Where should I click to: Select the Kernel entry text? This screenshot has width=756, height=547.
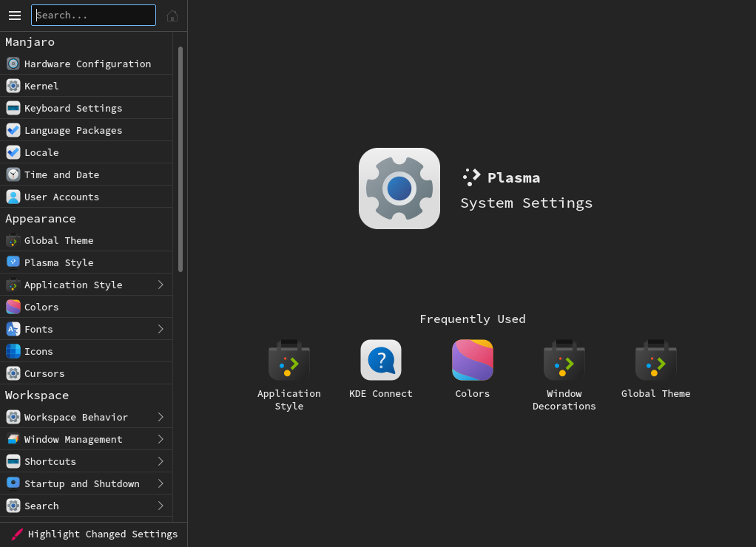(x=41, y=86)
